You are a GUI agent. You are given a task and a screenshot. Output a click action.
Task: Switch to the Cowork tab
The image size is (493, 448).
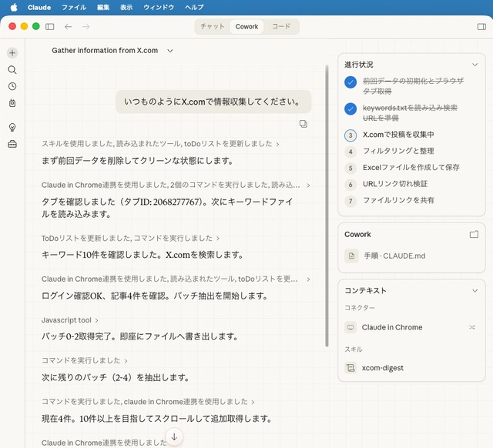[x=246, y=26]
